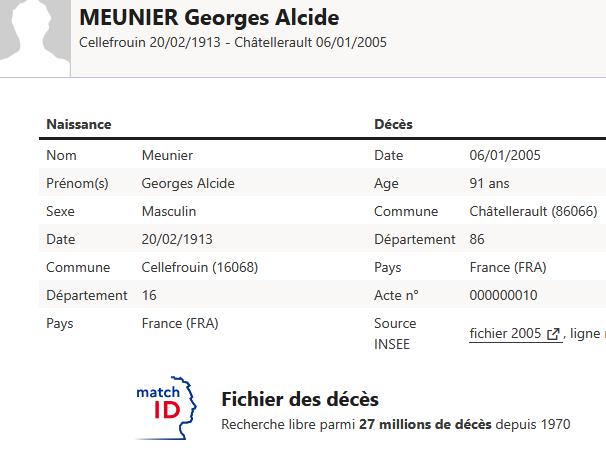Select the Naissance section header
Screen dimensions: 606x457
(79, 125)
